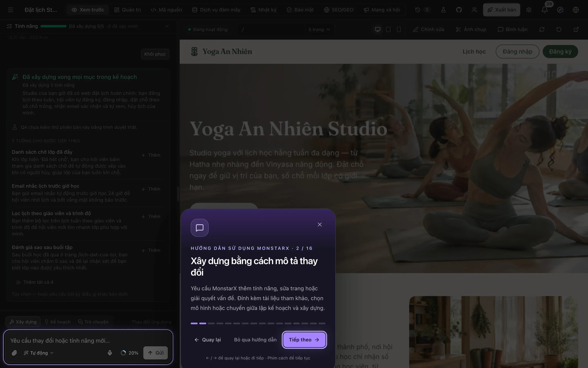The width and height of the screenshot is (588, 368).
Task: Add Email nhắc lịch trước giờ học idea
Action: 151,189
